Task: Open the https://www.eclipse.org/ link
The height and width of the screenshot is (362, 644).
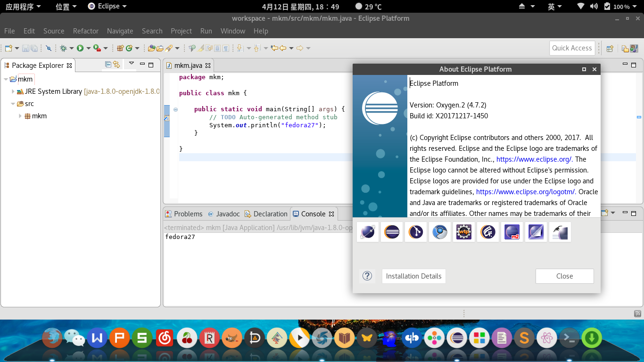Action: click(534, 159)
